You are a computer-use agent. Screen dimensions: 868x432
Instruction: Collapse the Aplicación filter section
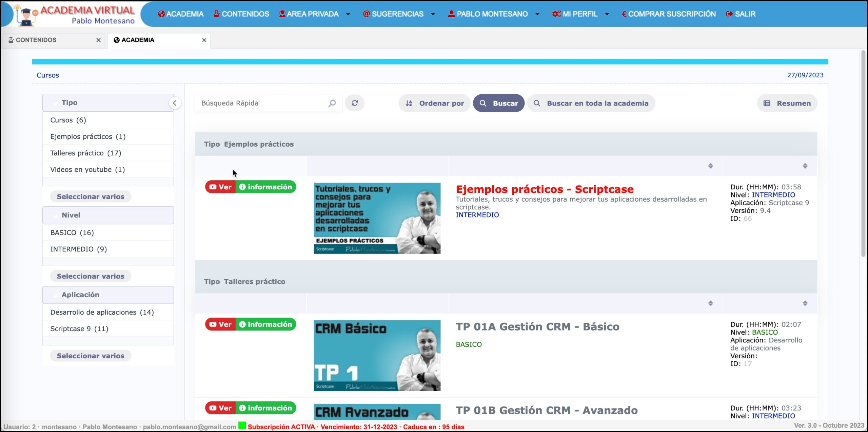(x=108, y=295)
